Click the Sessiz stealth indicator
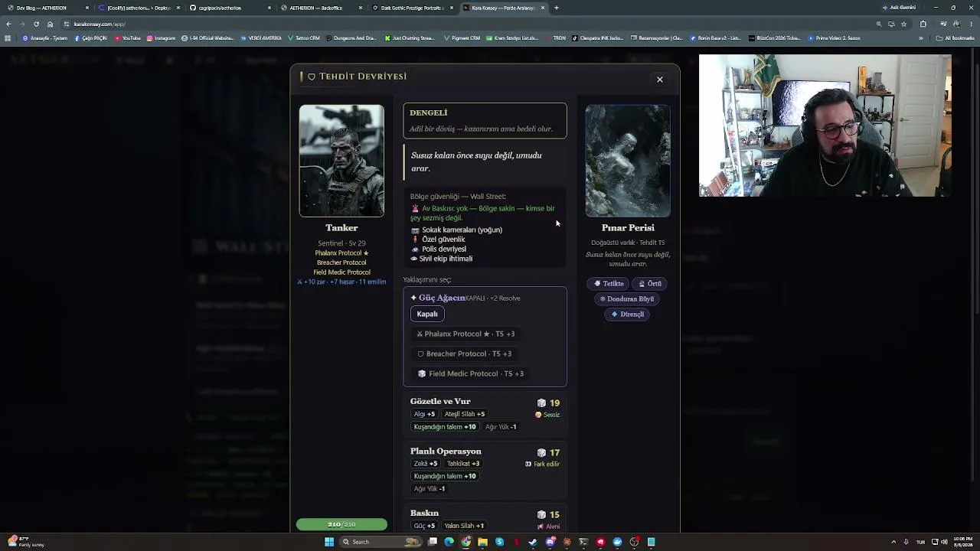 point(547,415)
